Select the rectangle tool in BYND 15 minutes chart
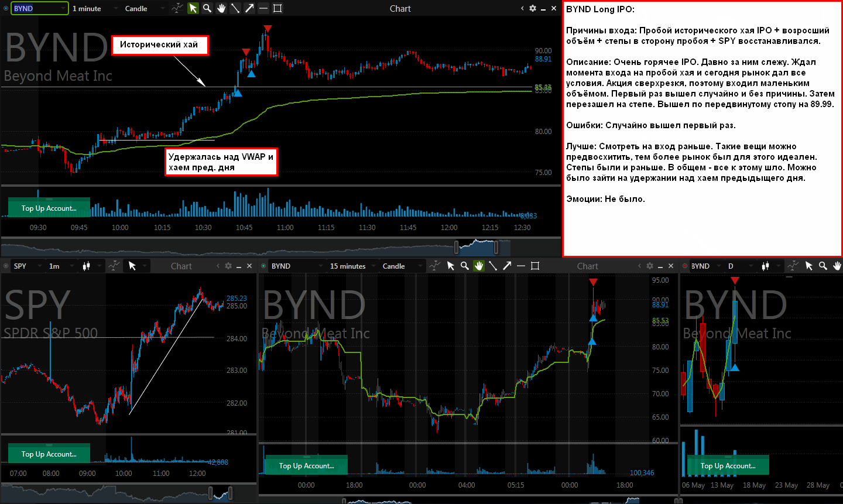 tap(535, 266)
